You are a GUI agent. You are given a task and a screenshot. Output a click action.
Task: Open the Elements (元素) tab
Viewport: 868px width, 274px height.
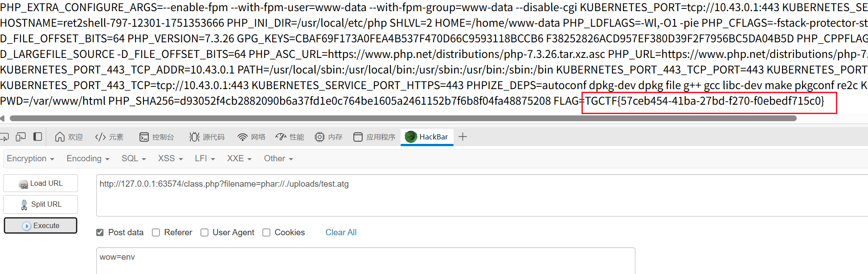click(109, 137)
